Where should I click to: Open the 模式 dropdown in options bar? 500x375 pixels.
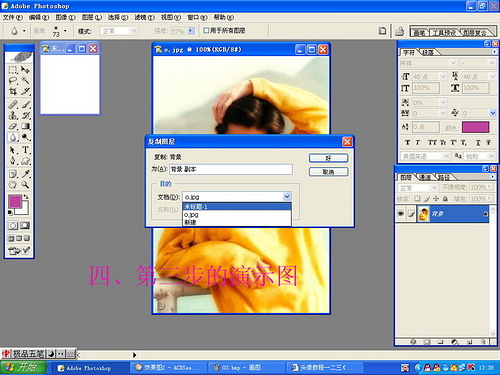pyautogui.click(x=119, y=31)
